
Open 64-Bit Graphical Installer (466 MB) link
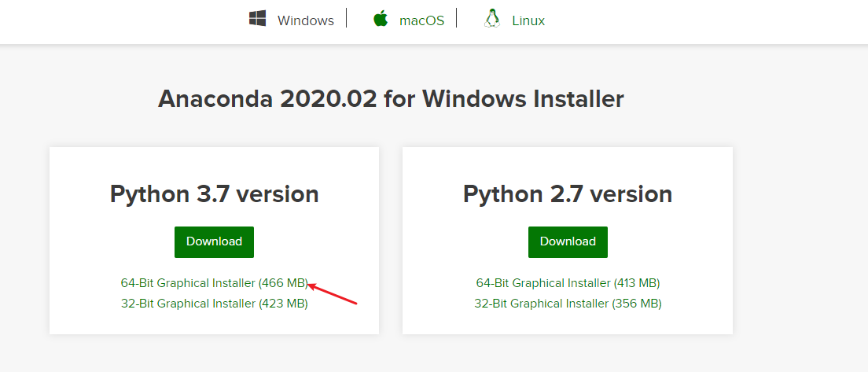pyautogui.click(x=213, y=282)
